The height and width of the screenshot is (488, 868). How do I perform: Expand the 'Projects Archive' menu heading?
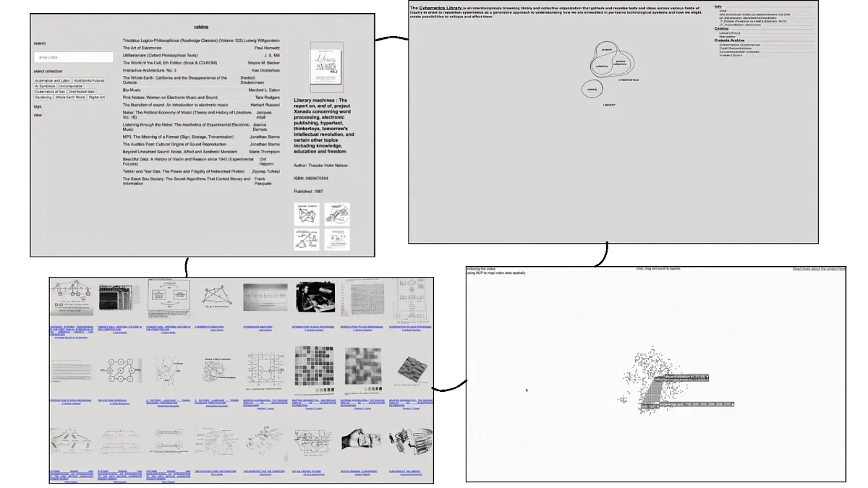click(730, 40)
